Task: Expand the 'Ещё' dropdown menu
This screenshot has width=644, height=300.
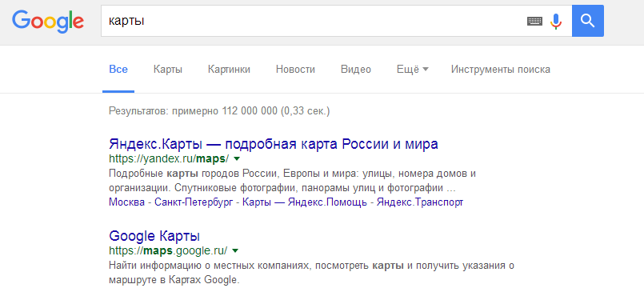Action: click(412, 70)
